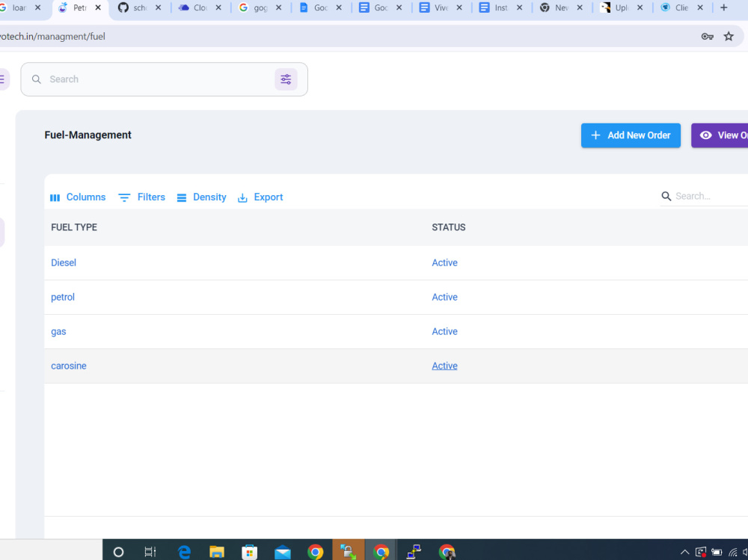Open the PuTTY network computers taskbar icon

click(x=414, y=552)
